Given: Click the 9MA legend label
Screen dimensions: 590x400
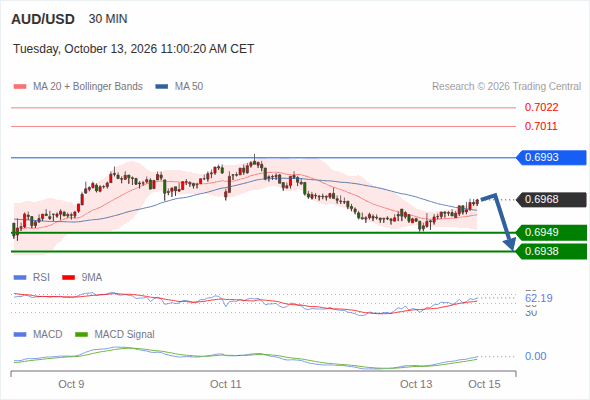Looking at the screenshot, I should [92, 278].
